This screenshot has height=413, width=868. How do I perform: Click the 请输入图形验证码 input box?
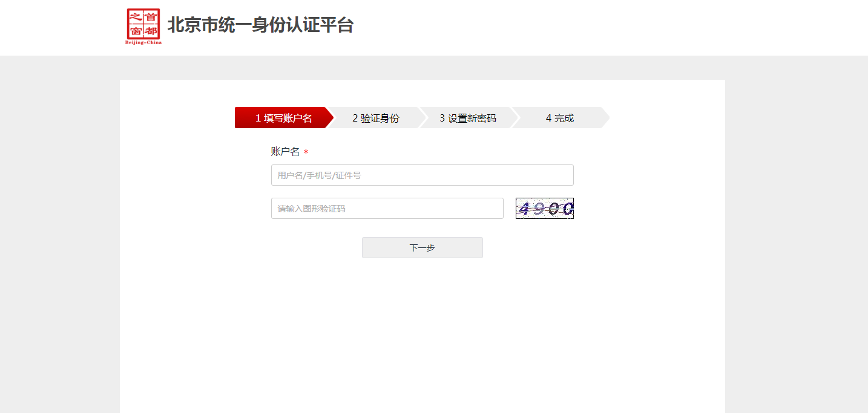(387, 208)
